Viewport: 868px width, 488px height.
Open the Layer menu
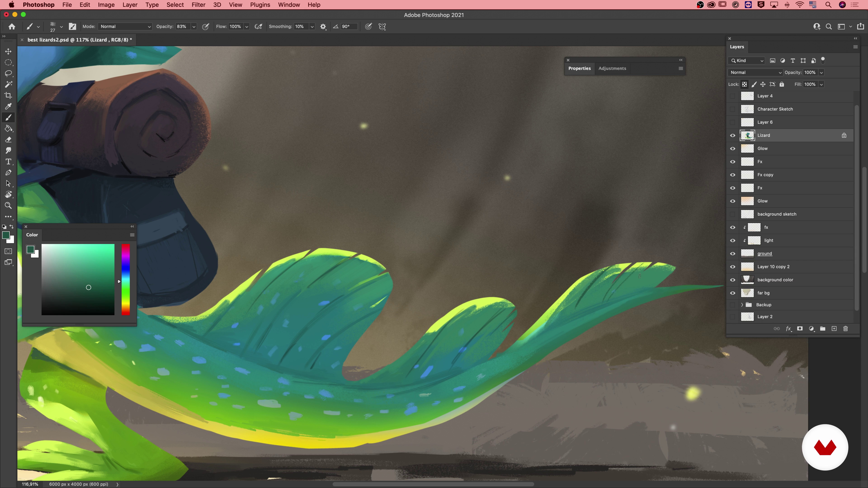130,5
